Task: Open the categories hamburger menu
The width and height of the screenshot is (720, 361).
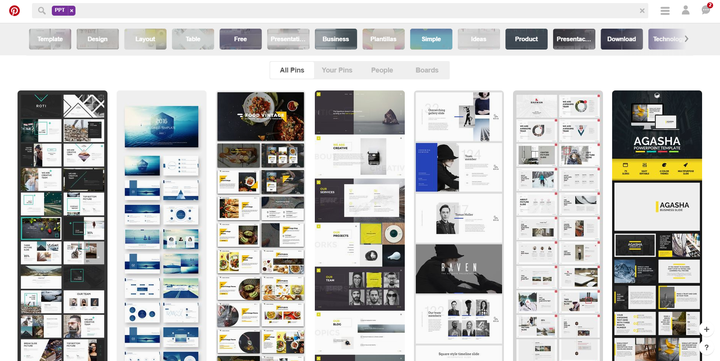Action: tap(665, 11)
